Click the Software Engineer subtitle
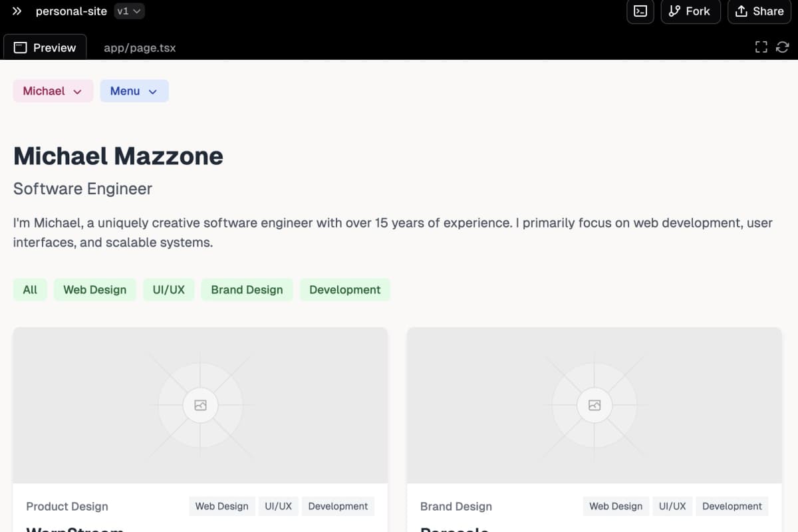Viewport: 798px width, 532px height. click(82, 189)
